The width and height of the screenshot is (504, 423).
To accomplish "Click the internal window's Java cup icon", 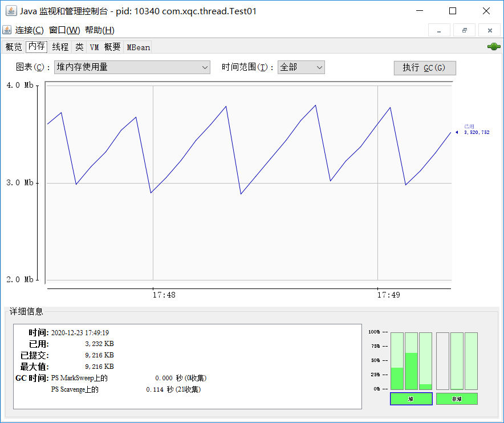I will [x=7, y=30].
